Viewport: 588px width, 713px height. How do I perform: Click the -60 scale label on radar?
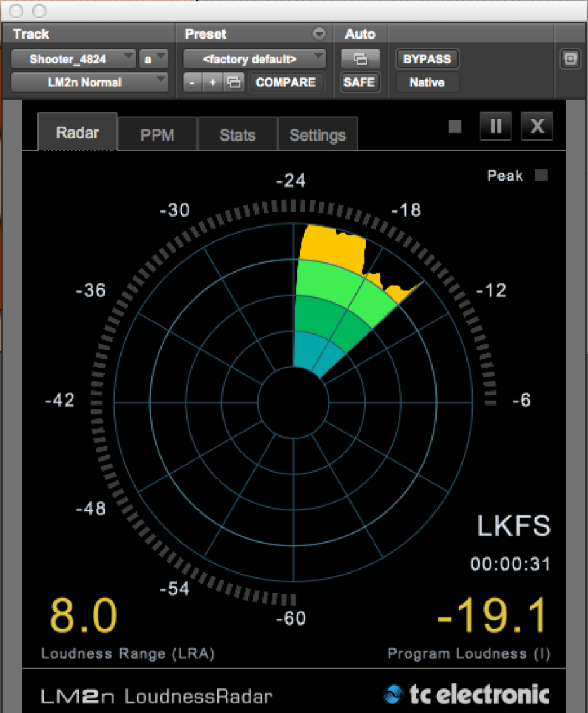[291, 619]
